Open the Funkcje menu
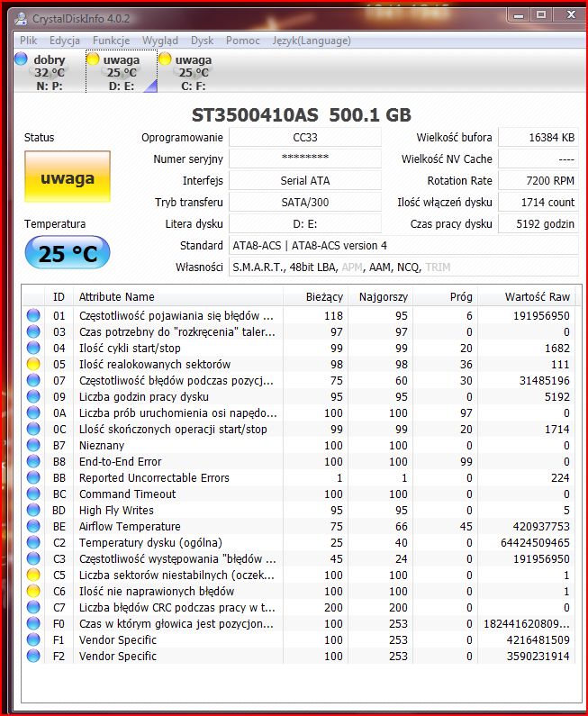 [x=111, y=41]
